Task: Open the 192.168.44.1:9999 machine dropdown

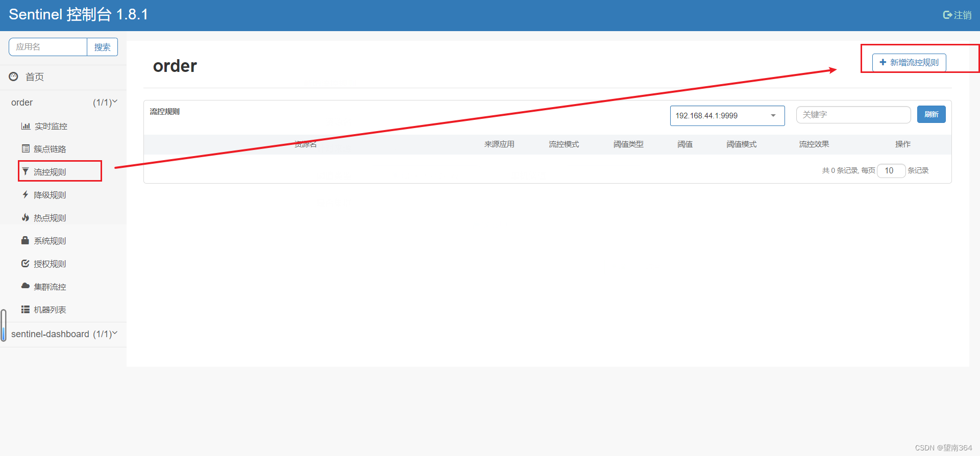Action: [727, 116]
